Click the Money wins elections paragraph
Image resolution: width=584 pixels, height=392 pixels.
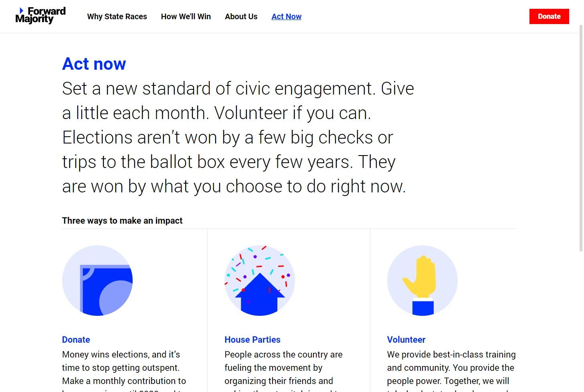coord(124,370)
